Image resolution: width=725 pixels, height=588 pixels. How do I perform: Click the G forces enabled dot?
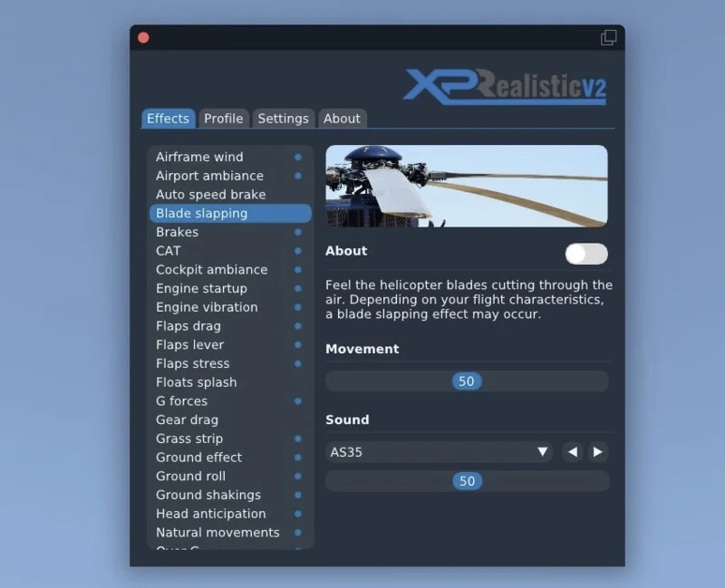click(x=298, y=401)
